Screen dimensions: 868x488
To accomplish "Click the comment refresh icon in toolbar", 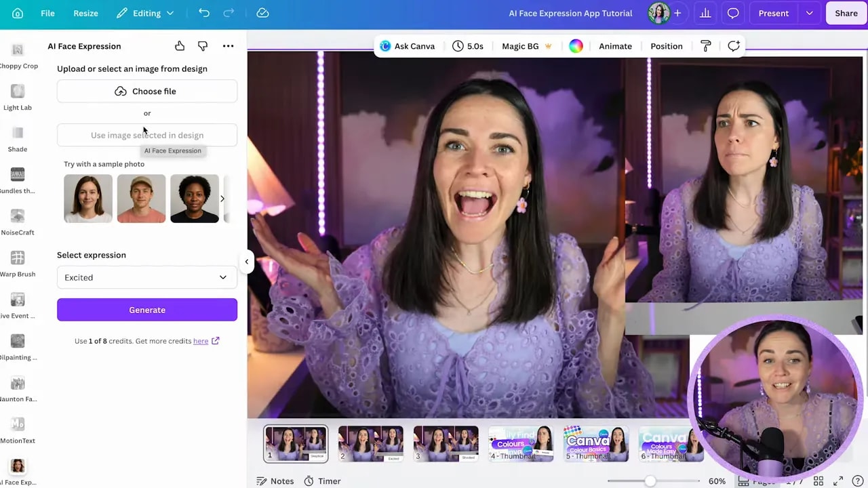I will coord(734,46).
